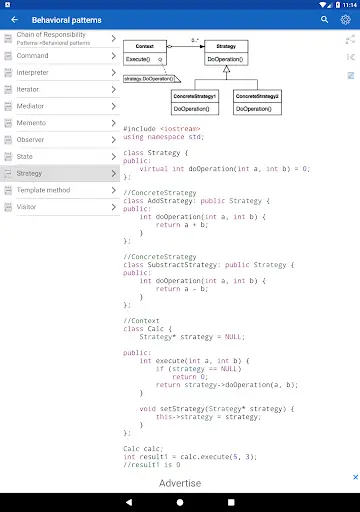
Task: Click the Strategy row document icon
Action: tap(8, 173)
